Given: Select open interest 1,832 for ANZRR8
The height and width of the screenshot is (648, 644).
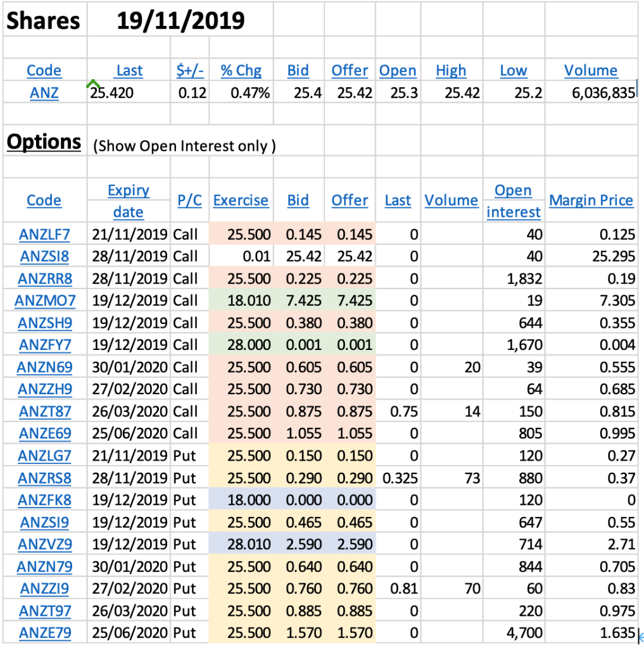Looking at the screenshot, I should click(x=524, y=278).
